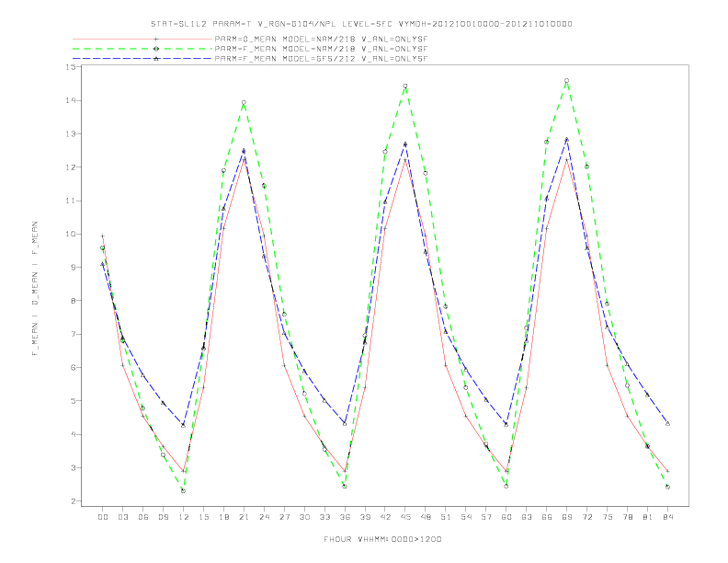Click the x-axis hour label 00

(x=103, y=517)
